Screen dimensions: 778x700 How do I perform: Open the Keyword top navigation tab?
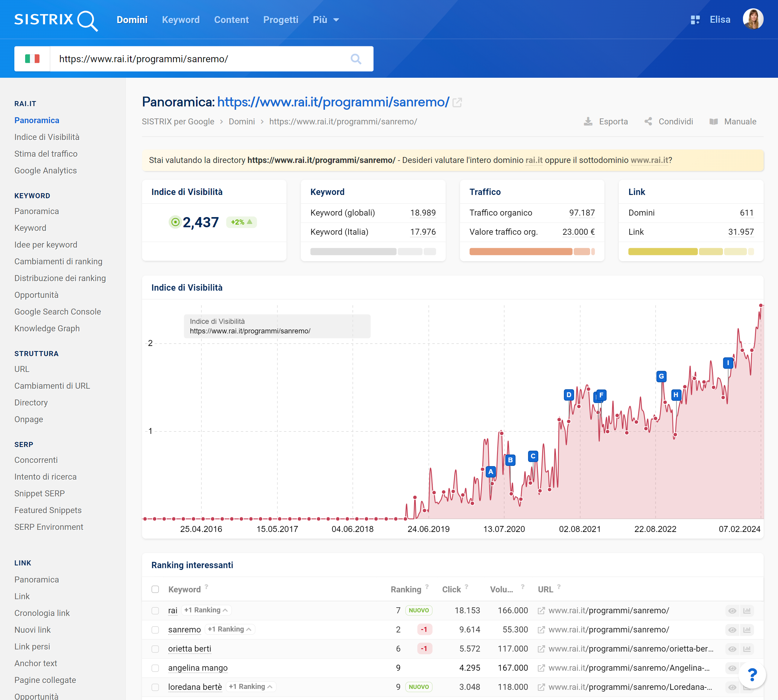(x=180, y=20)
